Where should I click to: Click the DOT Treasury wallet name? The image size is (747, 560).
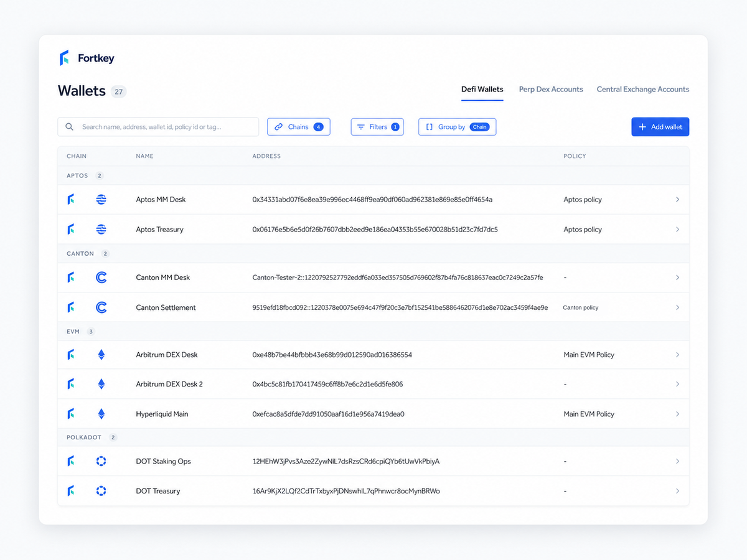[158, 491]
